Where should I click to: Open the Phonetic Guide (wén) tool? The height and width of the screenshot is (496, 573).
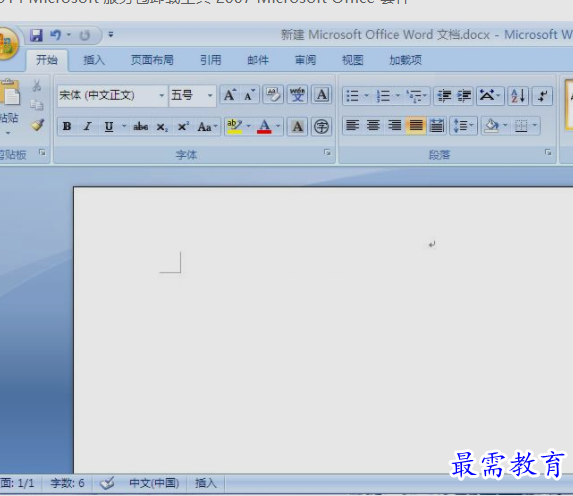pyautogui.click(x=297, y=95)
